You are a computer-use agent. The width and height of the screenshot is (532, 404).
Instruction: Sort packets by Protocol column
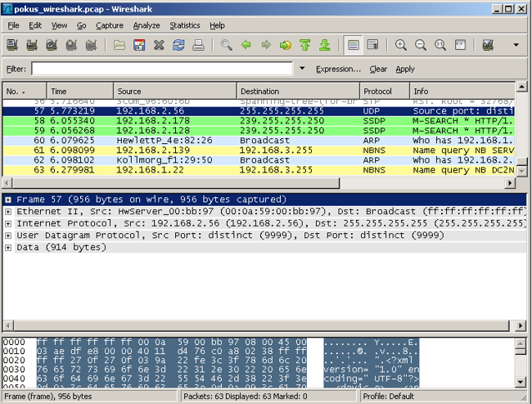[385, 91]
